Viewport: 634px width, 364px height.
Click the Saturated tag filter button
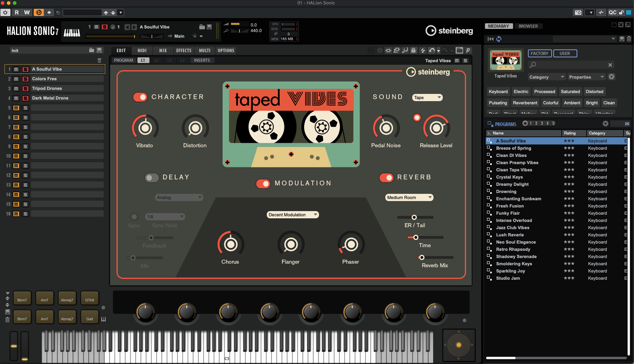pos(570,92)
